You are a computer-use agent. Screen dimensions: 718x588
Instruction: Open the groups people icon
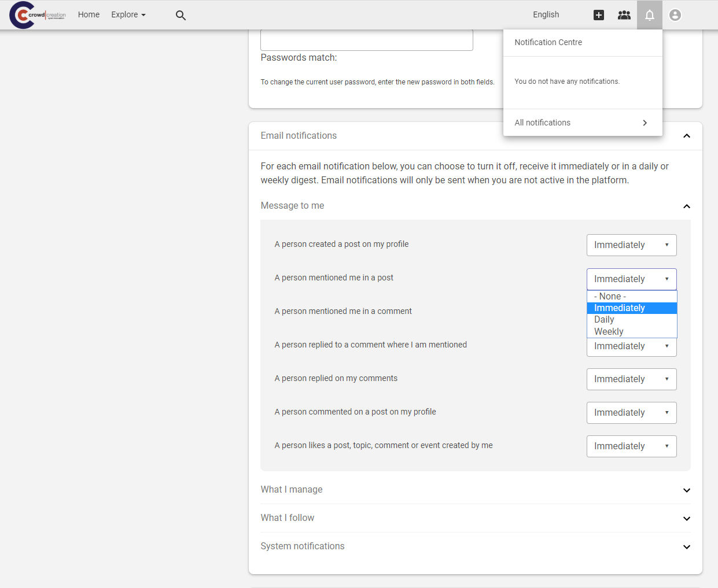pyautogui.click(x=624, y=15)
